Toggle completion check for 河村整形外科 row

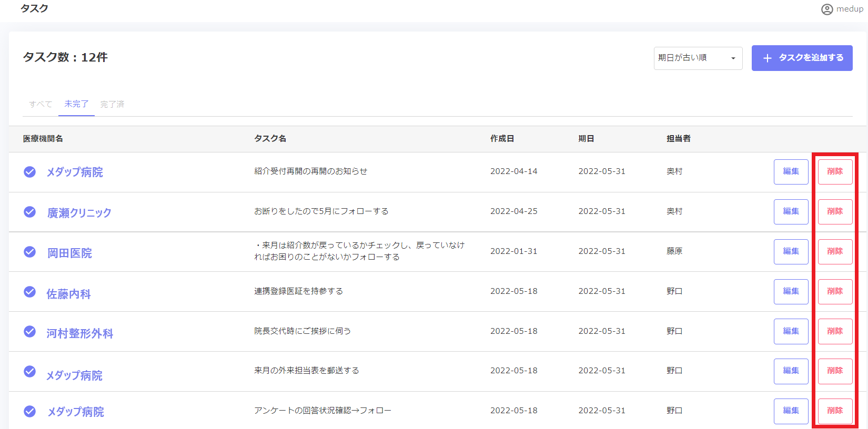click(30, 331)
